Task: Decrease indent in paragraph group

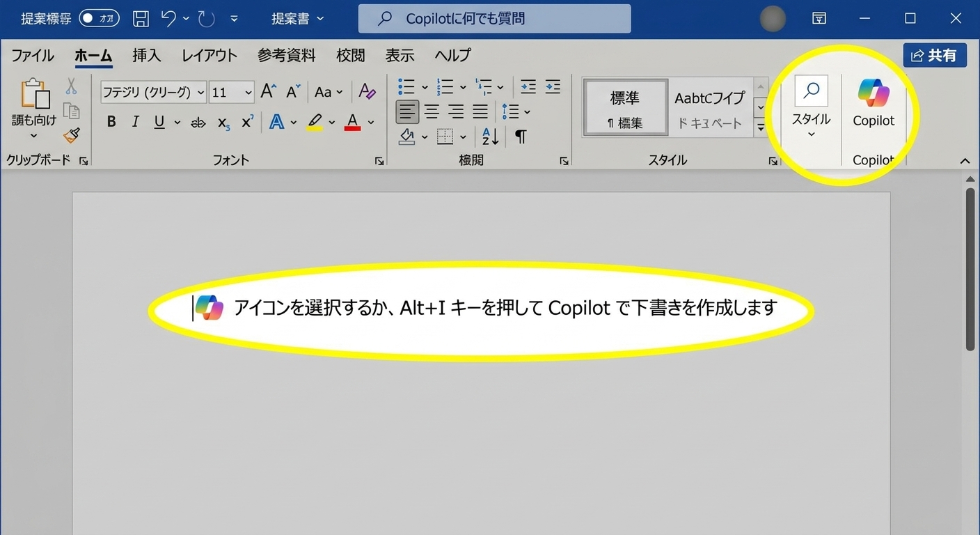Action: [x=528, y=86]
